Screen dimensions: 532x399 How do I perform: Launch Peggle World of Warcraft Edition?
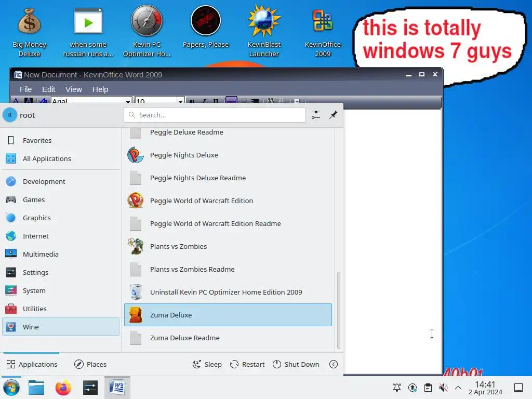[228, 201]
